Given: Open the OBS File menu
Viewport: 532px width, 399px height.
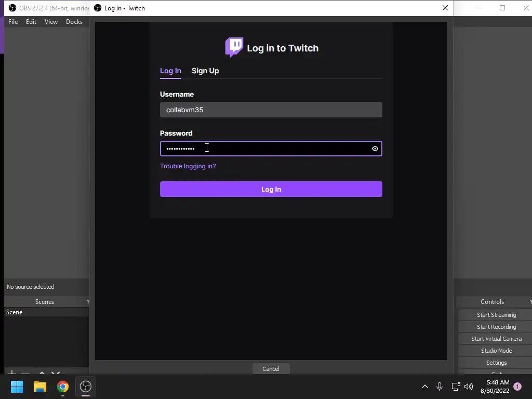Looking at the screenshot, I should [13, 22].
